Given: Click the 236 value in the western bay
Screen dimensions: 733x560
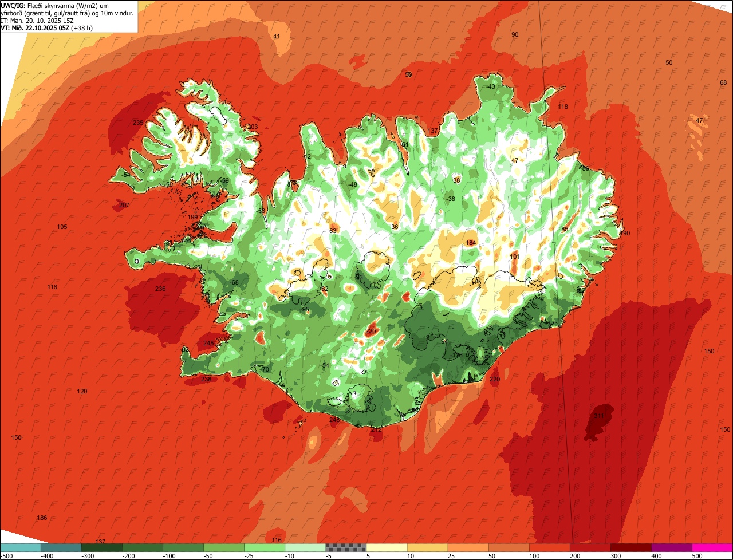Looking at the screenshot, I should click(160, 289).
